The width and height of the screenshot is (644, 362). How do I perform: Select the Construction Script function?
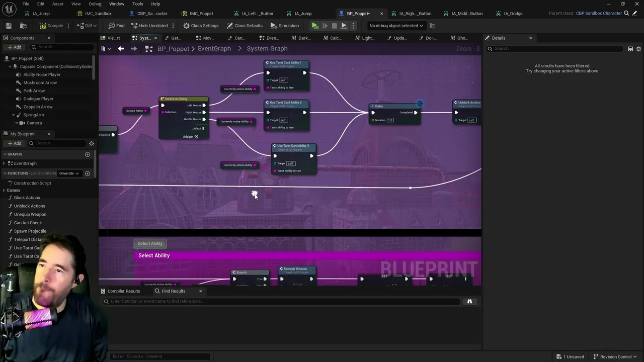[x=32, y=183]
